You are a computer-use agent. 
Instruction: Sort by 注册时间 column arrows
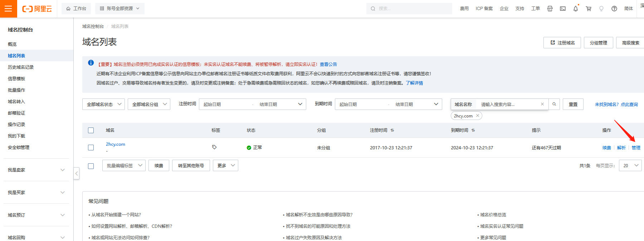[392, 130]
